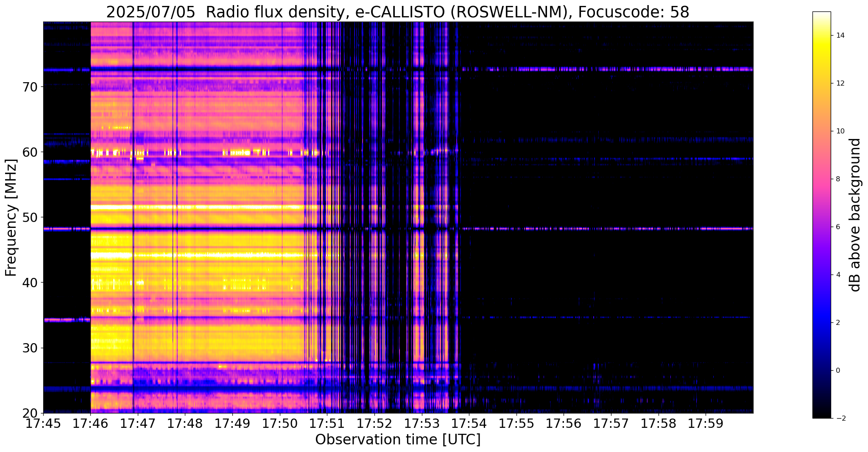
Task: Click the colorbar tick label 12
Action: click(840, 83)
